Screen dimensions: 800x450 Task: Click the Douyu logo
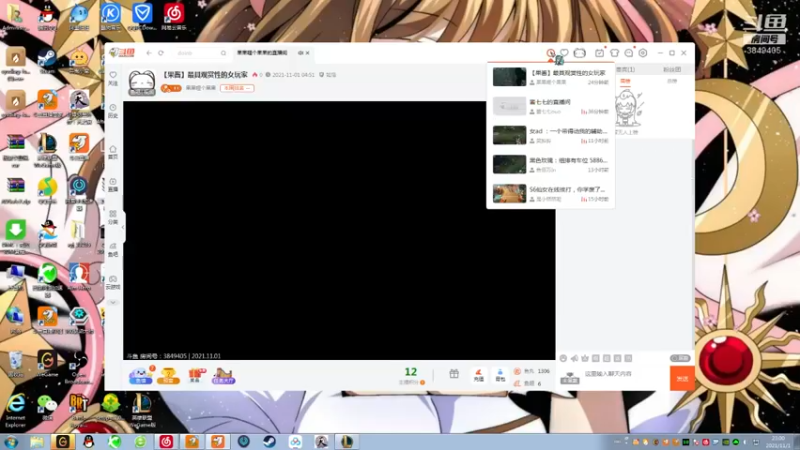point(122,53)
